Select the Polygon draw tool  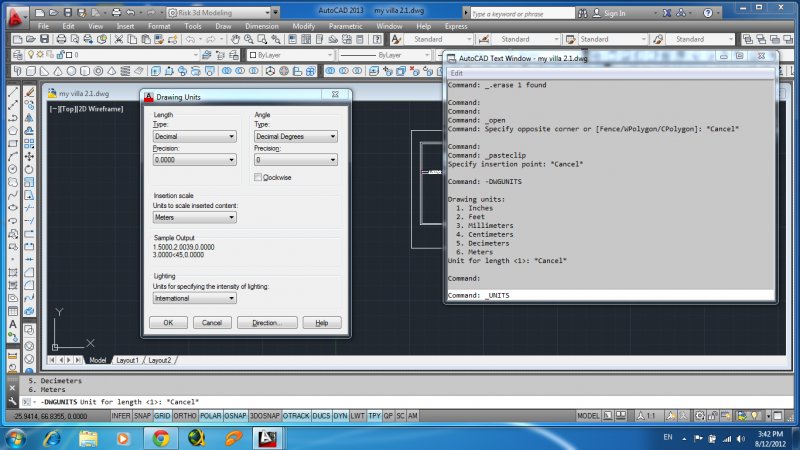pyautogui.click(x=13, y=131)
